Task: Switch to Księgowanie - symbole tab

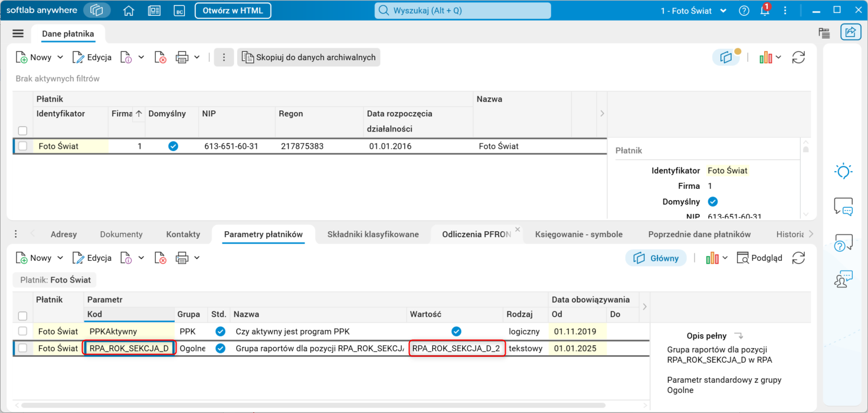Action: pyautogui.click(x=579, y=234)
